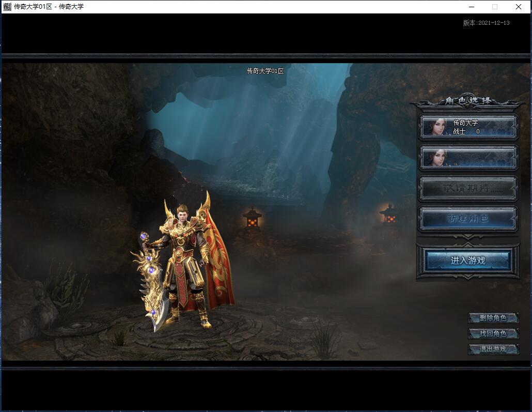Click the portrait in second character slot
The image size is (532, 412).
pos(435,158)
